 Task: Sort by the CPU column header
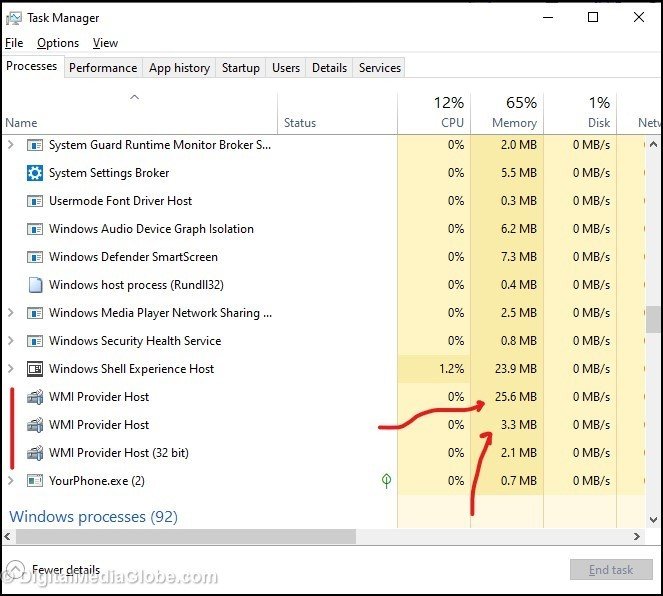click(434, 113)
